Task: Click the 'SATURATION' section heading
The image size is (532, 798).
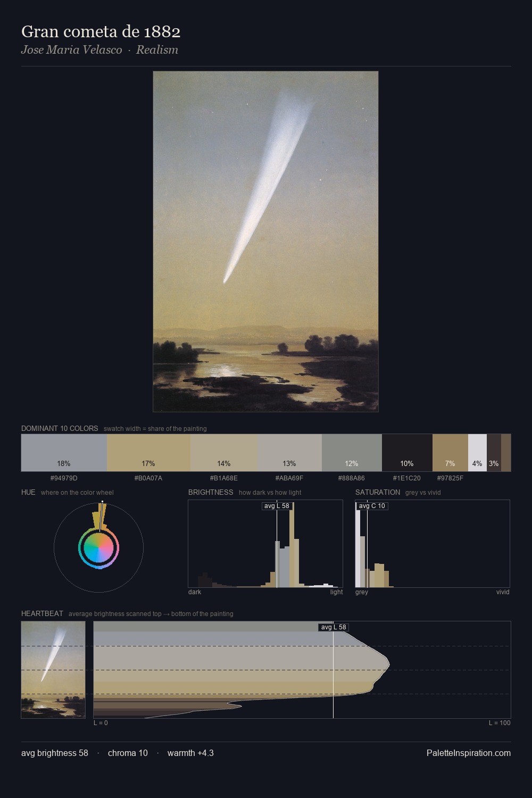Action: tap(378, 492)
